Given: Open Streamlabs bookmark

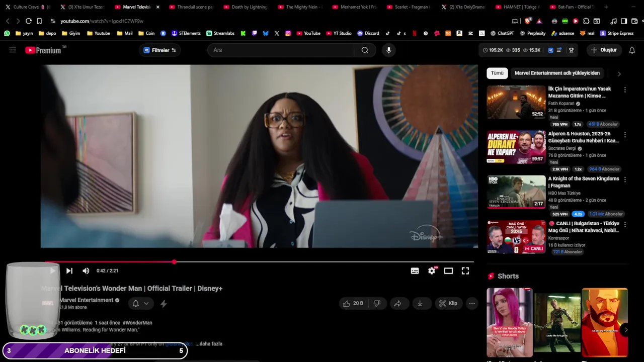Looking at the screenshot, I should pos(220,33).
